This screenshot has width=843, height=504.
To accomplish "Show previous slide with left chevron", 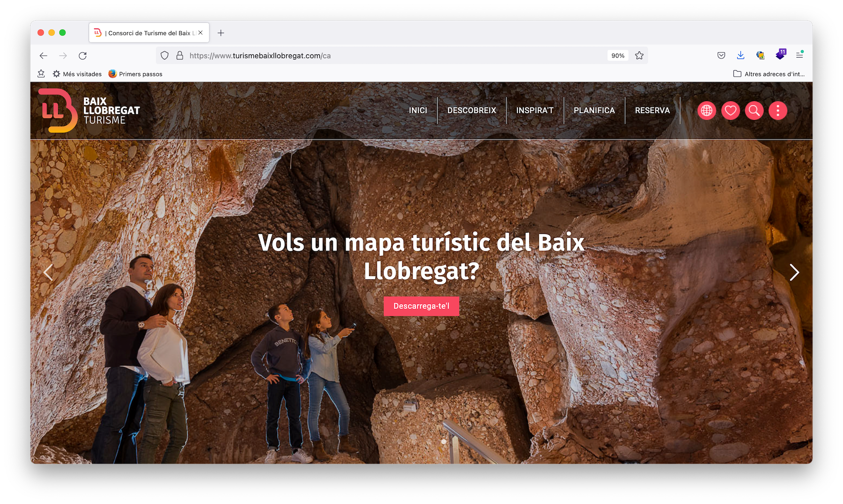I will tap(48, 272).
